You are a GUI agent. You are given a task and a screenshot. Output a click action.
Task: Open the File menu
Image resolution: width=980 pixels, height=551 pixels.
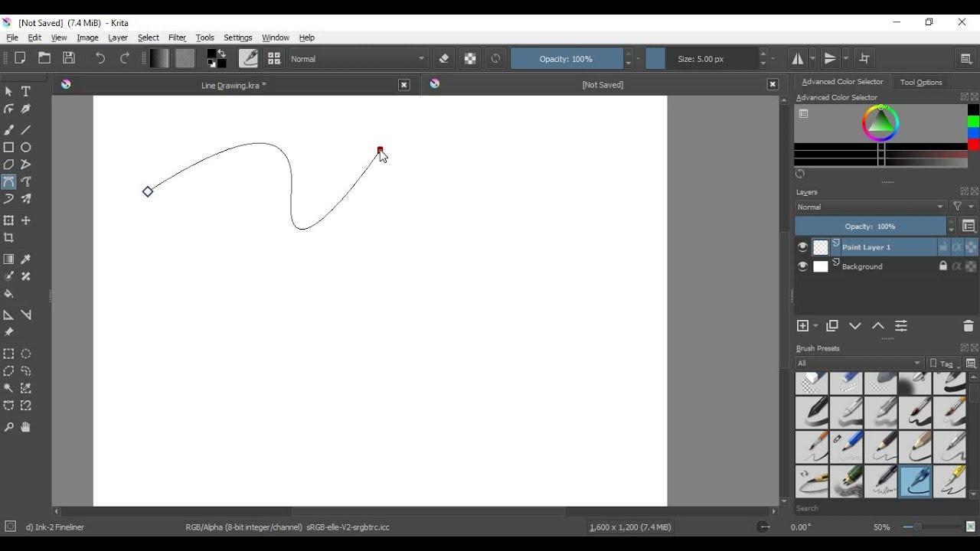12,37
